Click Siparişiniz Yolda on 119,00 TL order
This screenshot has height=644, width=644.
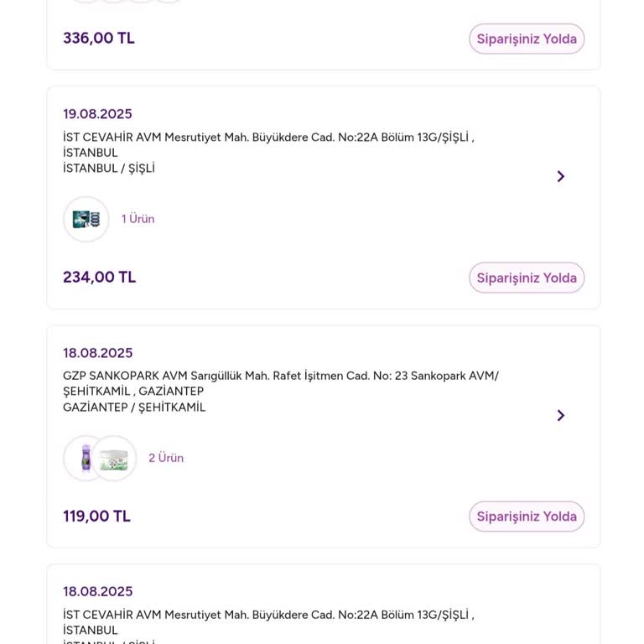pyautogui.click(x=527, y=517)
